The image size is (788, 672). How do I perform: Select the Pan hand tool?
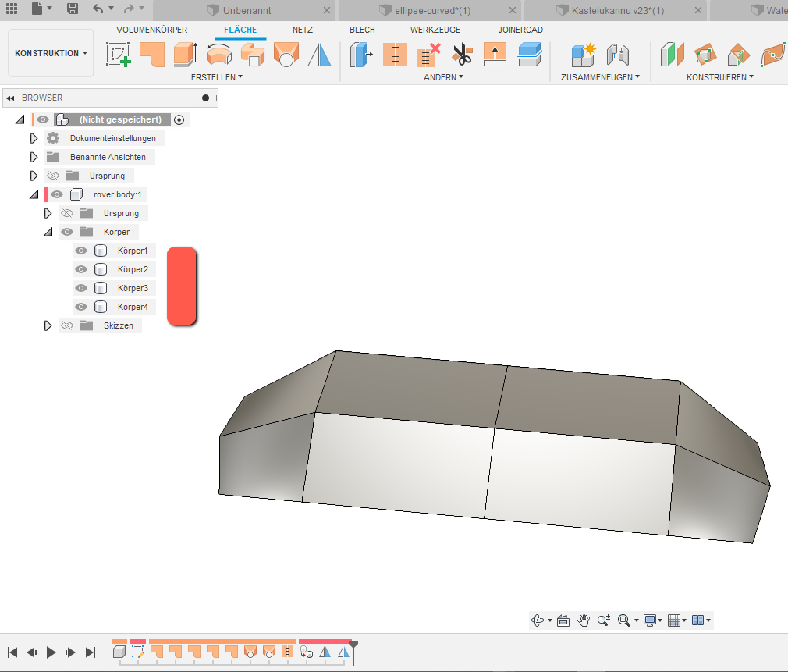click(x=584, y=620)
